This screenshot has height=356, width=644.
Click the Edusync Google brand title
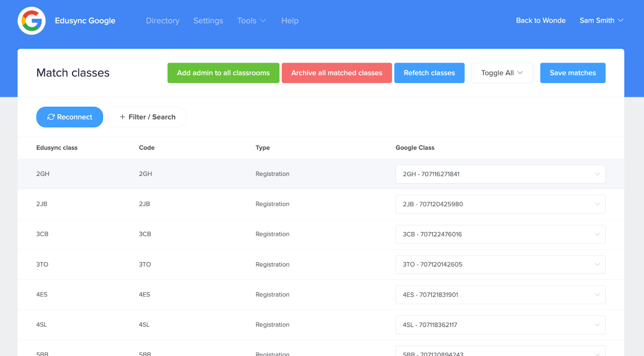(x=85, y=21)
